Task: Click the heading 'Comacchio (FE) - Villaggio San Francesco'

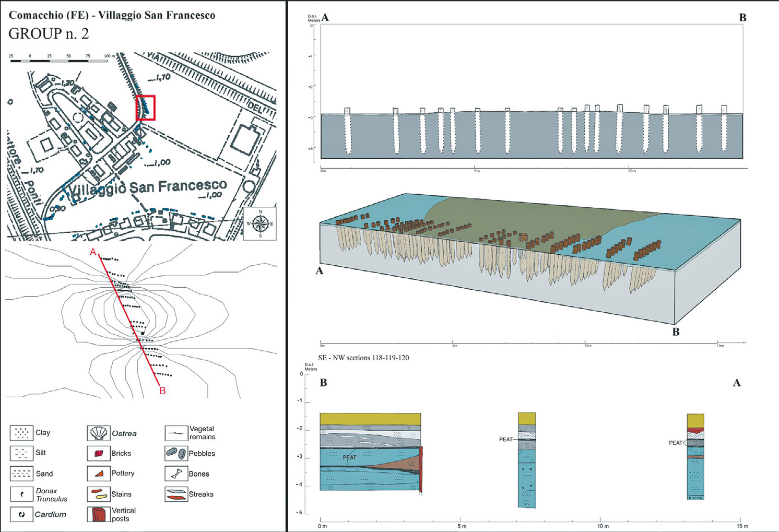Action: click(x=112, y=15)
